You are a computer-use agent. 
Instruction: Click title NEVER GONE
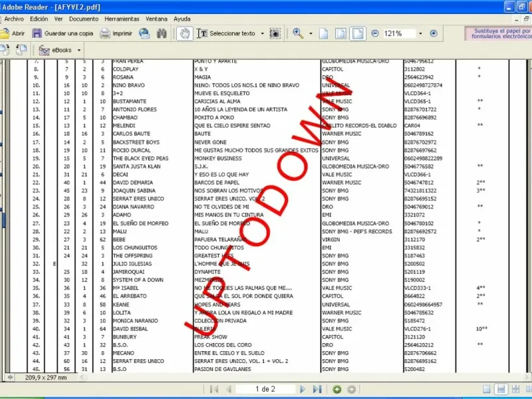pyautogui.click(x=210, y=142)
